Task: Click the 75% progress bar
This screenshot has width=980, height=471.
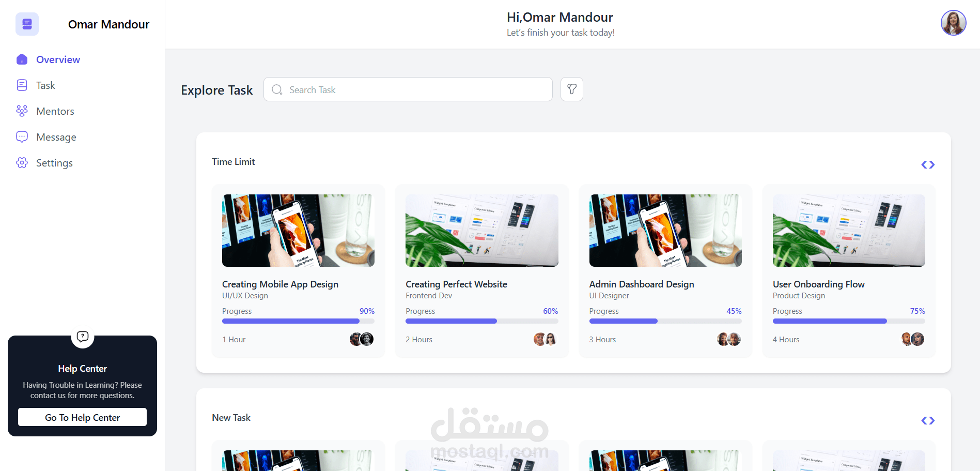Action: tap(849, 321)
